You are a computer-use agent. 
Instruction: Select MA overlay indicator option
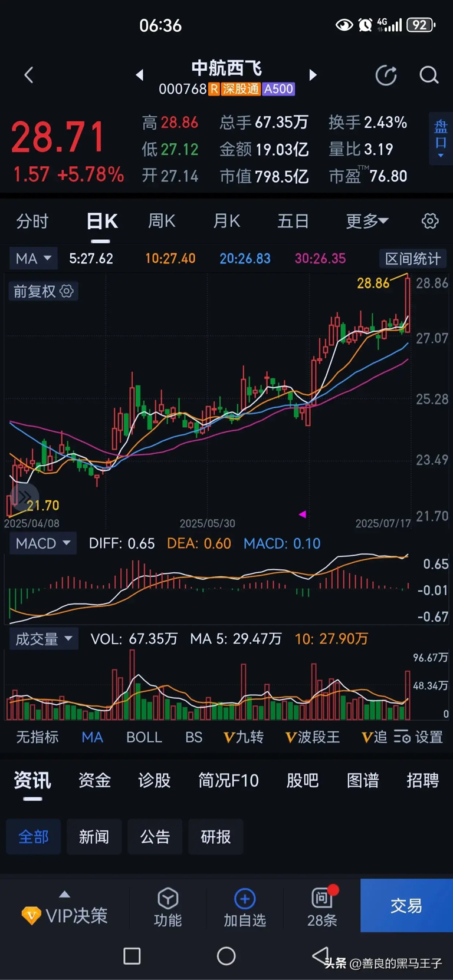coord(93,737)
